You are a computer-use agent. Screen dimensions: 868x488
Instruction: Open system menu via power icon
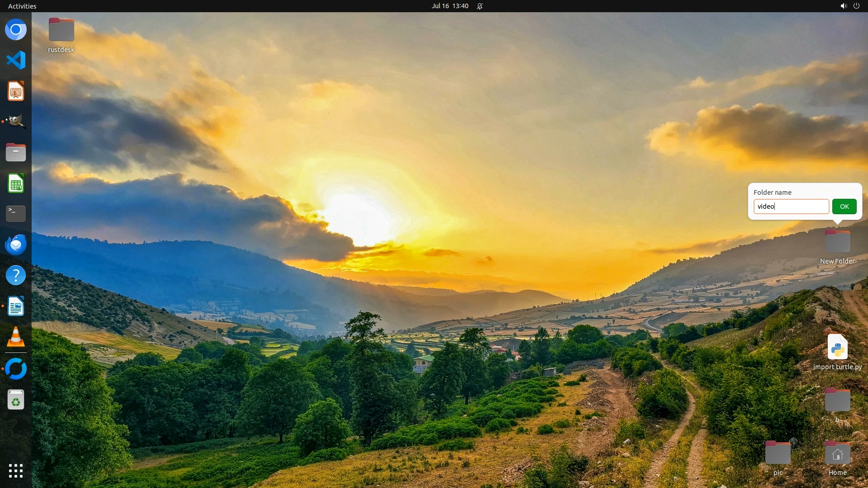(856, 6)
